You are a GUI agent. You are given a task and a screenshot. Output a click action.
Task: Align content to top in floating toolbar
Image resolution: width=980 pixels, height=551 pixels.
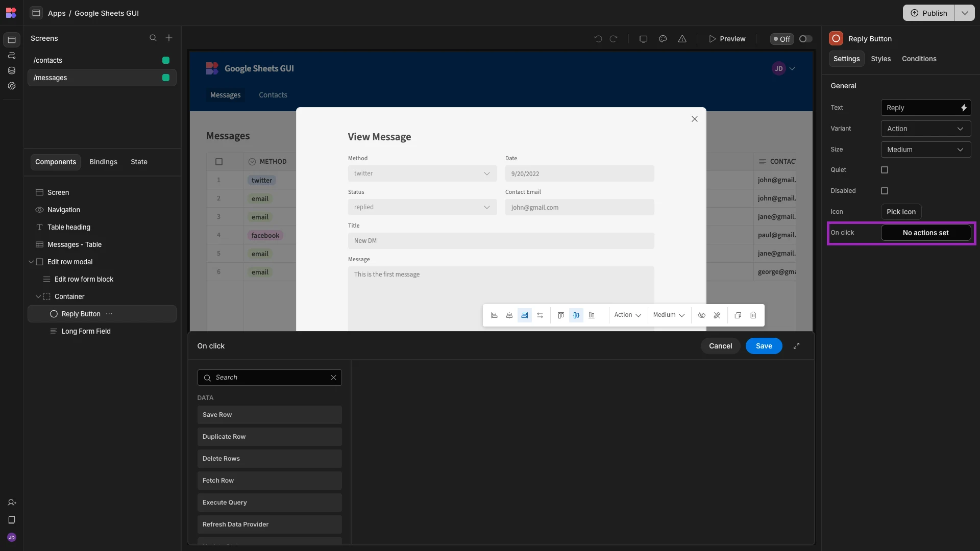(x=561, y=315)
